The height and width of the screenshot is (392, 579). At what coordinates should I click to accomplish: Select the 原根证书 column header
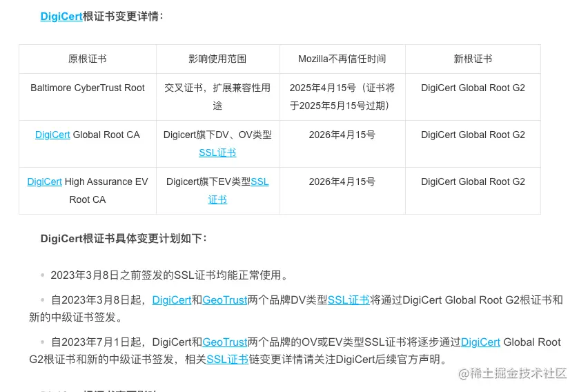(88, 59)
